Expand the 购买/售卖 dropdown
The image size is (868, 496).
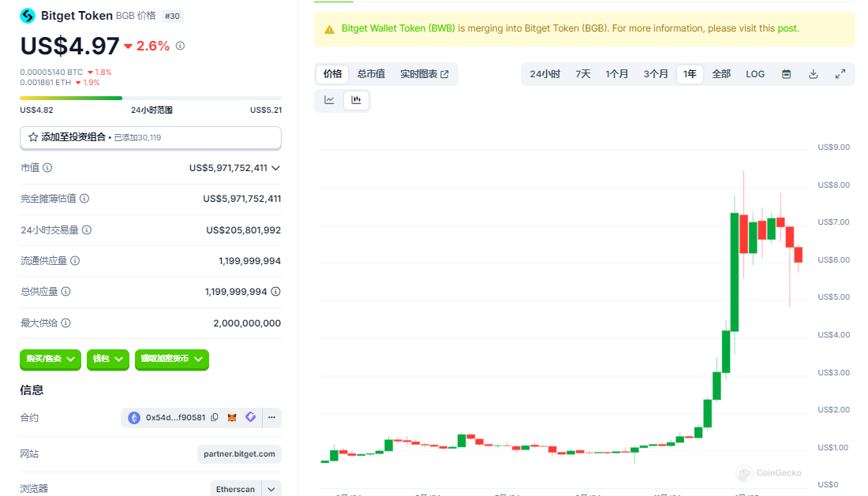pyautogui.click(x=51, y=360)
